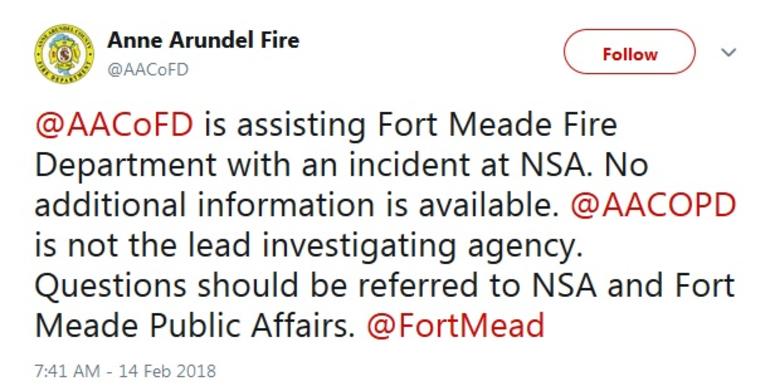This screenshot has height=386, width=775.
Task: Click the 7:41 AM timestamp
Action: pos(67,371)
